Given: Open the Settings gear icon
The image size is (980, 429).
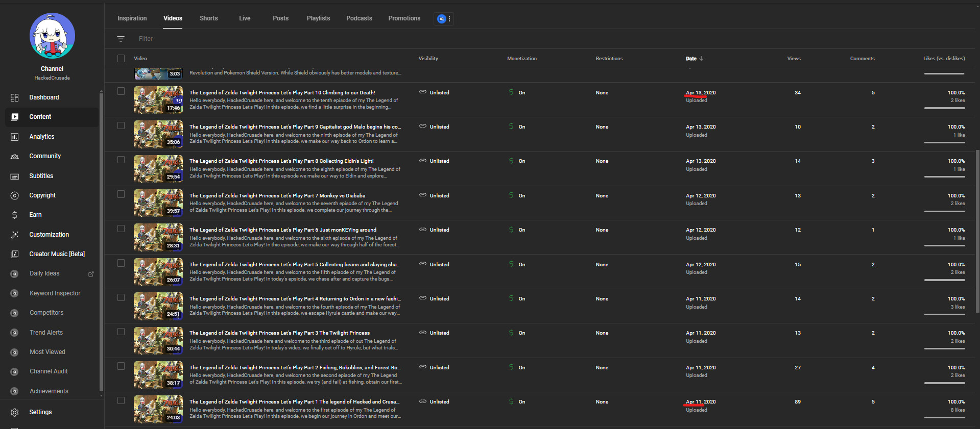Looking at the screenshot, I should point(15,412).
